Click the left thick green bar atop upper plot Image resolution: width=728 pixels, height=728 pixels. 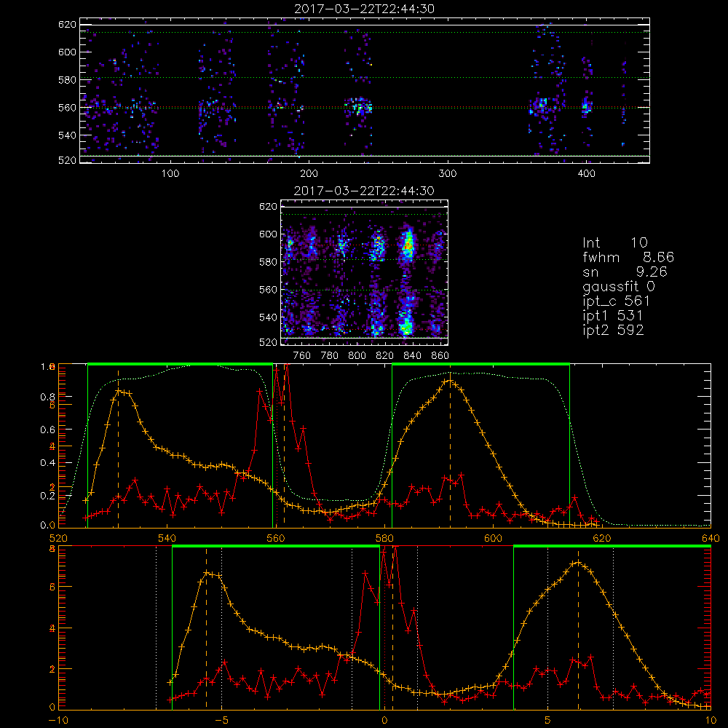pyautogui.click(x=180, y=365)
